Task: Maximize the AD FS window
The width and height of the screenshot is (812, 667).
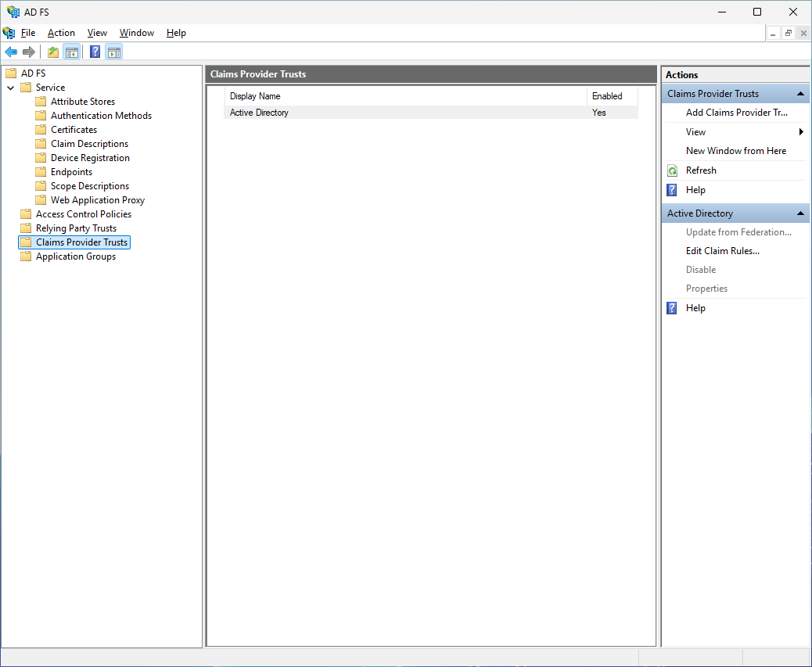Action: tap(757, 12)
